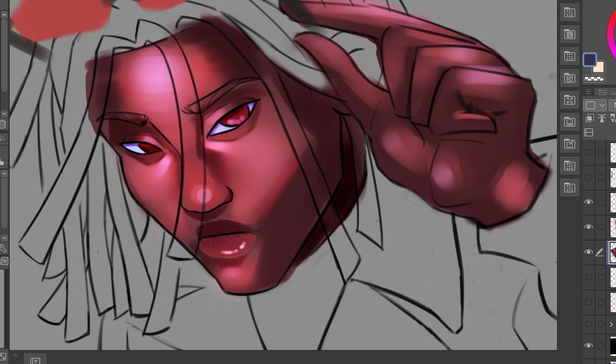Select the checkered transparent color swatch
This screenshot has height=364, width=616.
(x=594, y=79)
